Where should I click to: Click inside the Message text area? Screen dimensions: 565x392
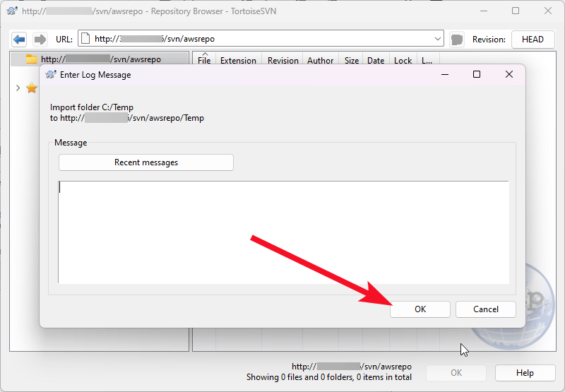[282, 232]
